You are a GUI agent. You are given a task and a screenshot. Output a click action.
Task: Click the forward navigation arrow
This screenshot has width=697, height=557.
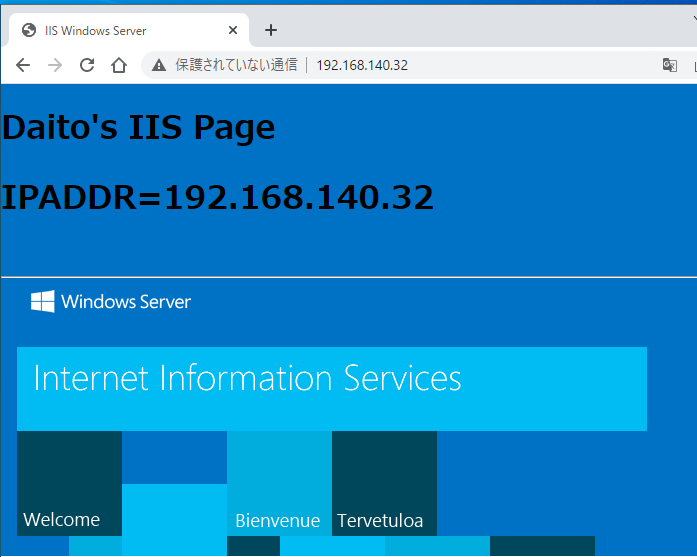coord(55,65)
